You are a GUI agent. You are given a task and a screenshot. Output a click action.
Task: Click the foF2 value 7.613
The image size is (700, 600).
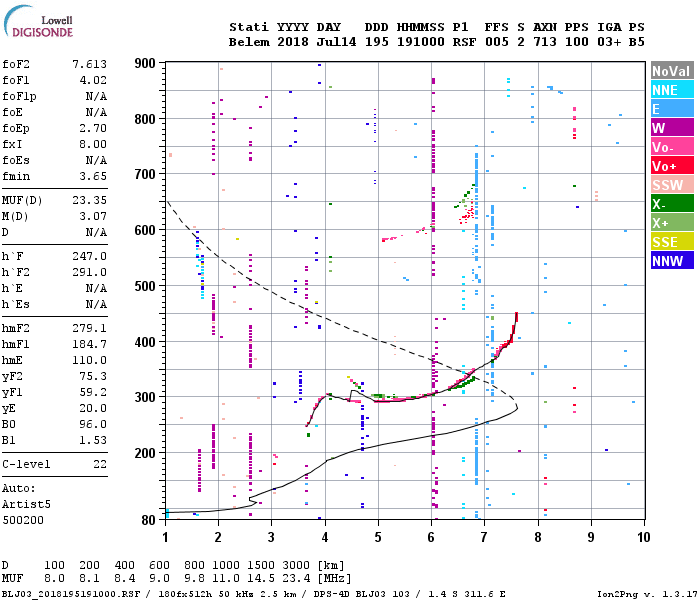89,64
